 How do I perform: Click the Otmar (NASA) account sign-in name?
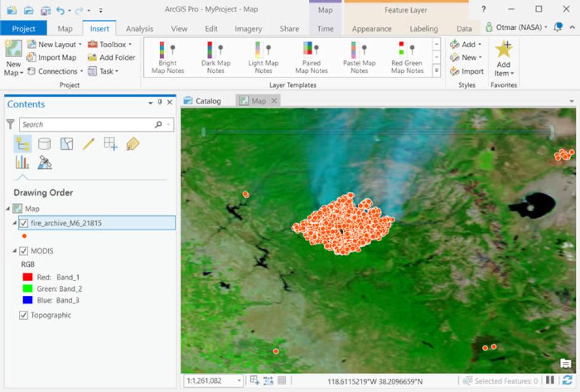coord(519,27)
